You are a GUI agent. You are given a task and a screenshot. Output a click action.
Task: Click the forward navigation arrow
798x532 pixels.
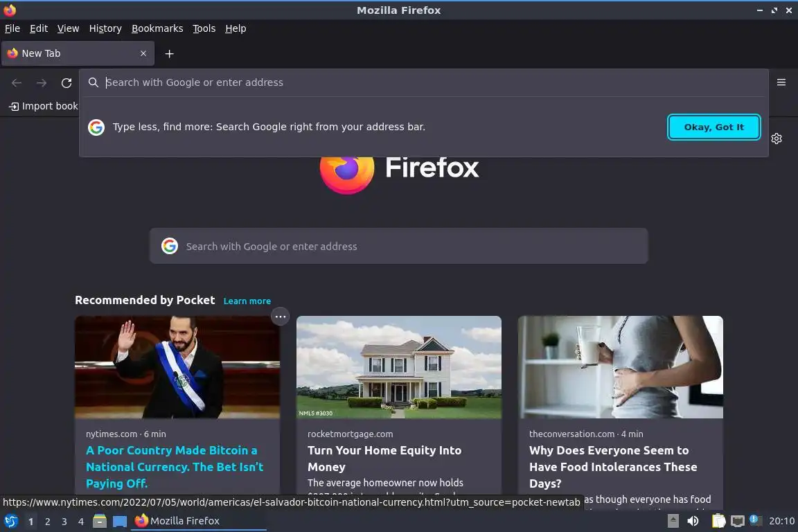click(x=42, y=83)
